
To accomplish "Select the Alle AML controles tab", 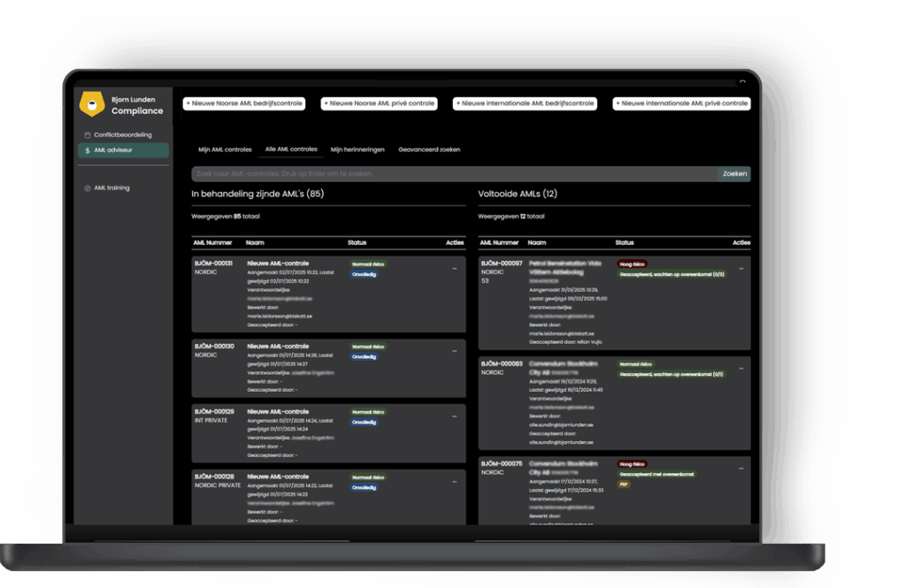I will pyautogui.click(x=291, y=149).
